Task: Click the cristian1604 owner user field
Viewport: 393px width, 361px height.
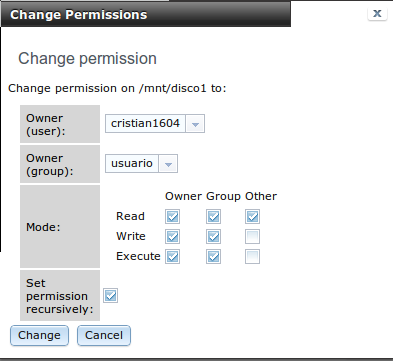Action: click(x=145, y=124)
